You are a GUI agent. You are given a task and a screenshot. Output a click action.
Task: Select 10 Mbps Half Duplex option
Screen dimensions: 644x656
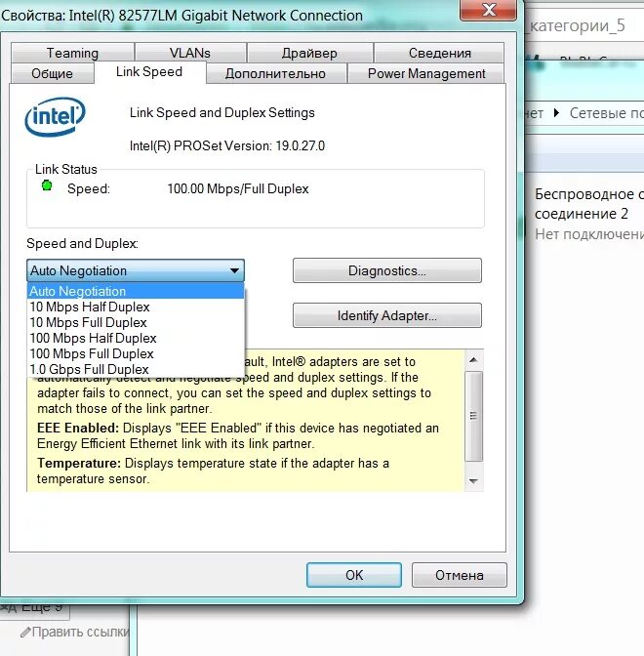pyautogui.click(x=136, y=307)
